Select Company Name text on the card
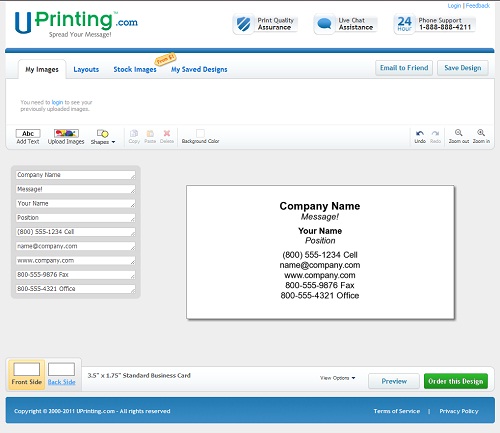 coord(320,206)
